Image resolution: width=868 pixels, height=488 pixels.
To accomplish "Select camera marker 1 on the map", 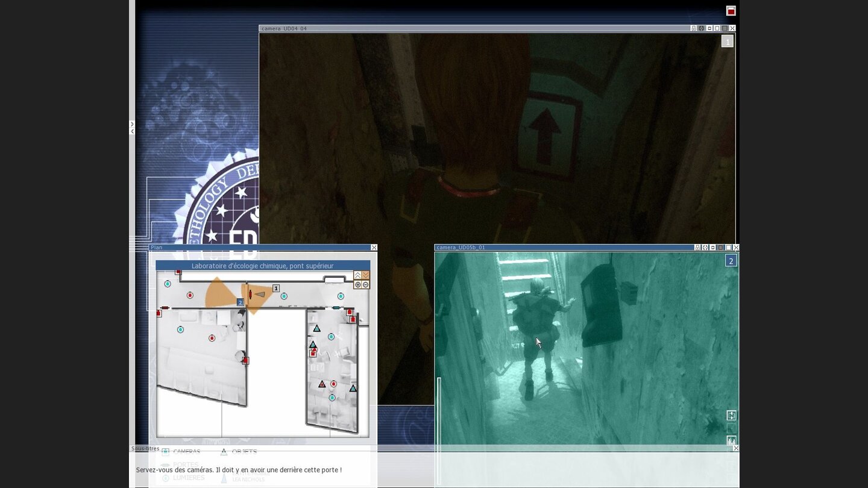I will pyautogui.click(x=276, y=289).
